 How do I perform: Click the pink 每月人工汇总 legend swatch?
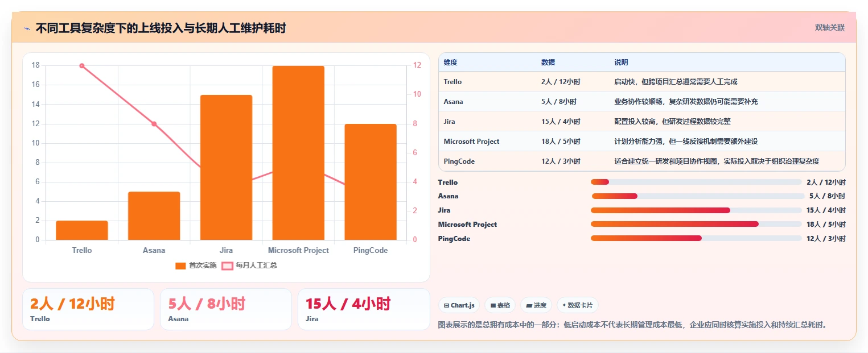[x=227, y=265]
